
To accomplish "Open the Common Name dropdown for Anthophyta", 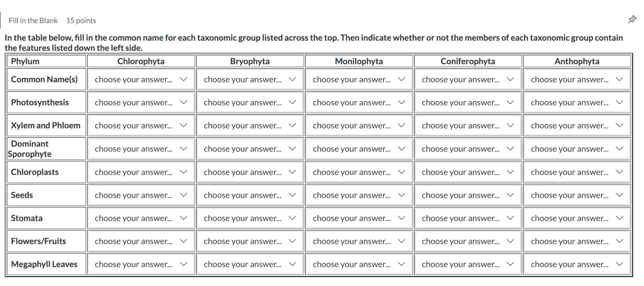I will (576, 79).
